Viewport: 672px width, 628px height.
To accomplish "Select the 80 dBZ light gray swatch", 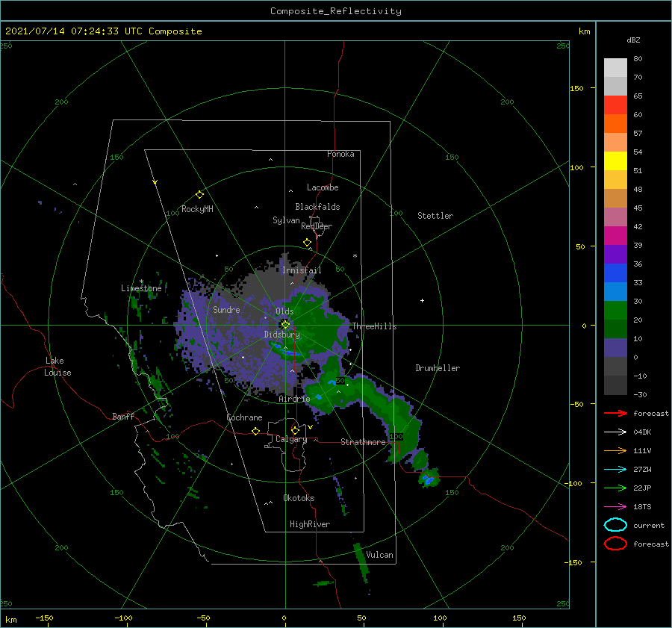I will coord(615,68).
